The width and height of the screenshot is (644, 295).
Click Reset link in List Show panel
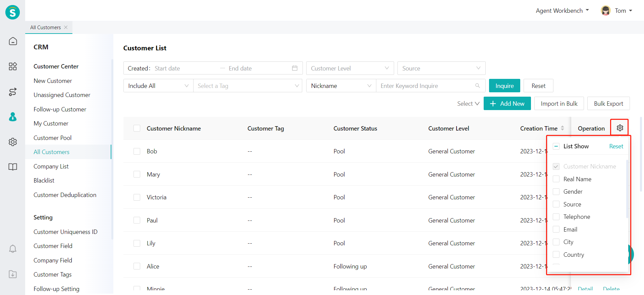(616, 146)
